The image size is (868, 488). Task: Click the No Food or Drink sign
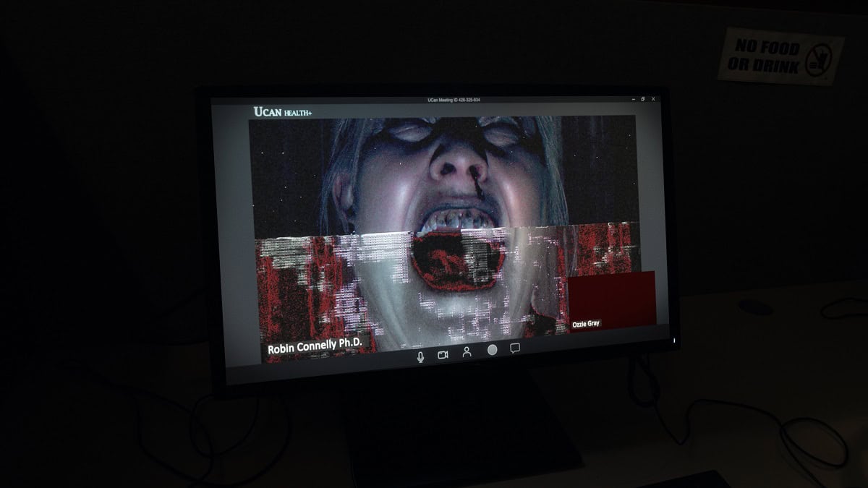(780, 56)
